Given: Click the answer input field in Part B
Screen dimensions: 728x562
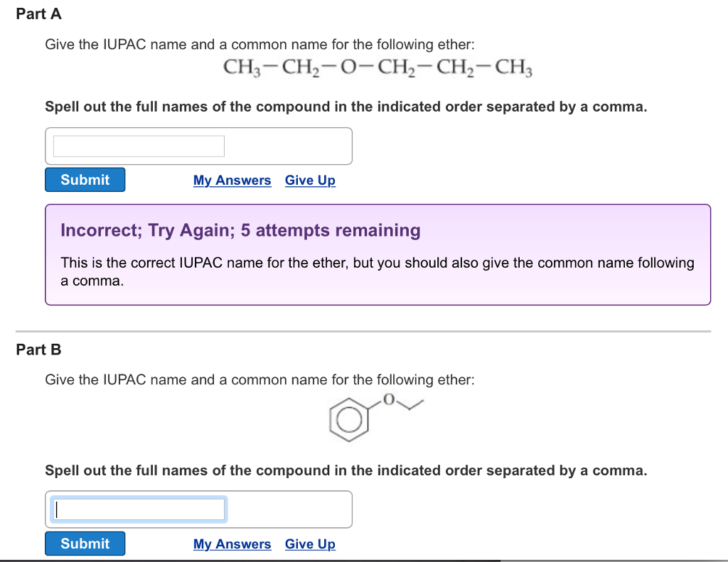Looking at the screenshot, I should [x=137, y=509].
